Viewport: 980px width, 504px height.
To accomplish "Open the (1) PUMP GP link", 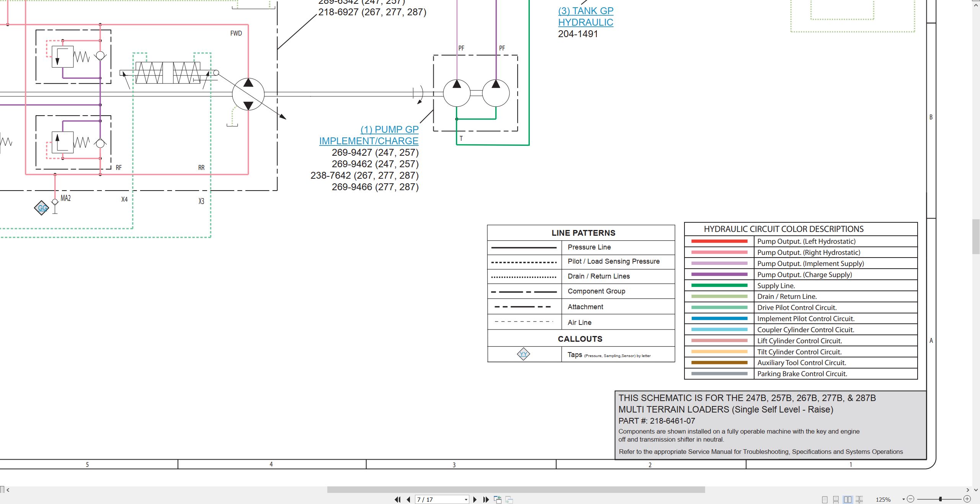I will click(390, 129).
